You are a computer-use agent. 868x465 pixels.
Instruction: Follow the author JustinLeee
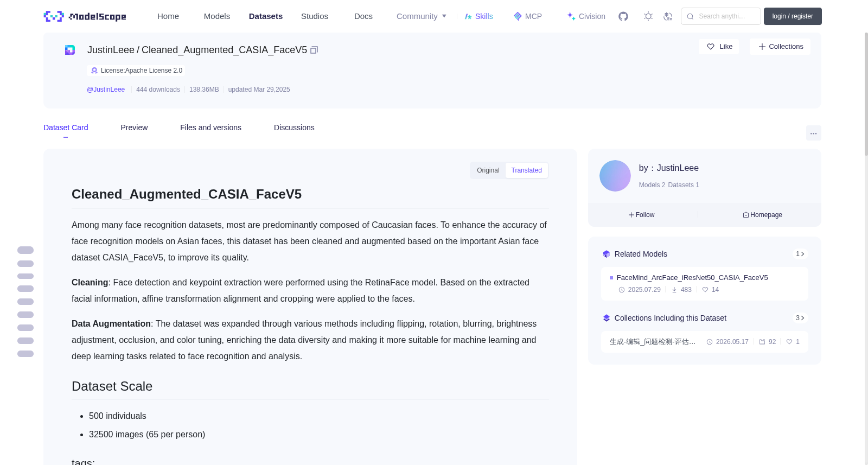pos(642,215)
